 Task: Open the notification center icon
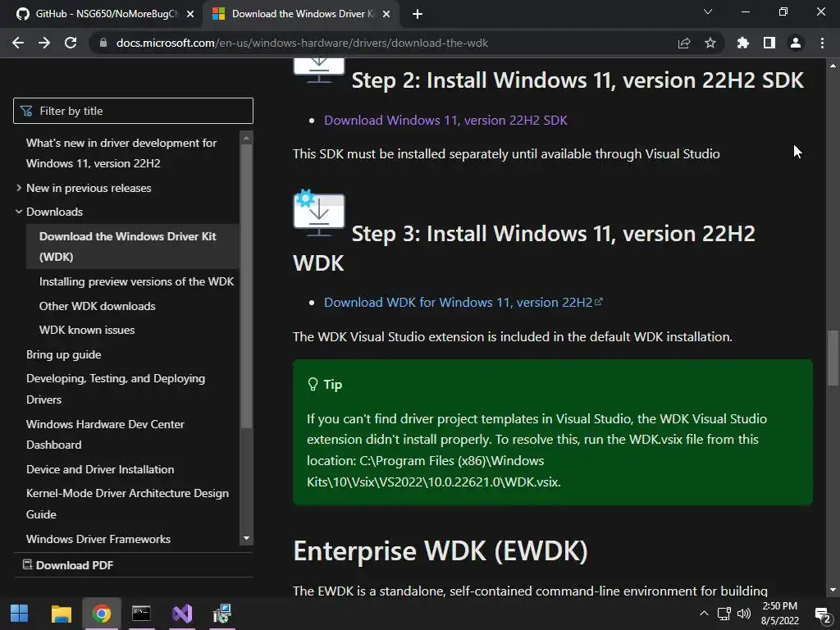822,614
